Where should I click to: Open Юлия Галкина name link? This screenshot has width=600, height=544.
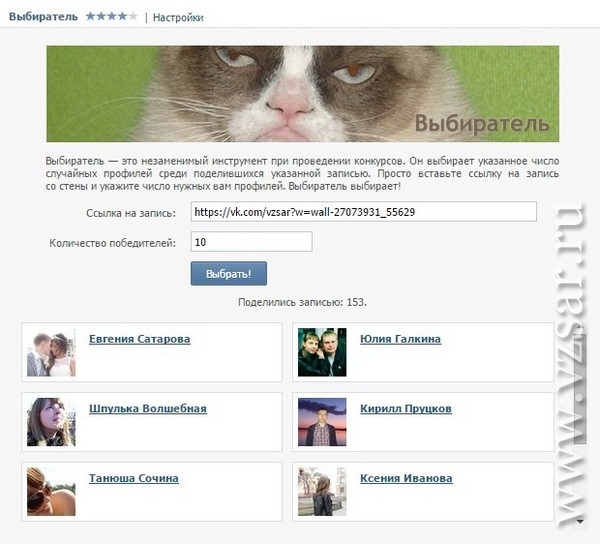pyautogui.click(x=400, y=339)
